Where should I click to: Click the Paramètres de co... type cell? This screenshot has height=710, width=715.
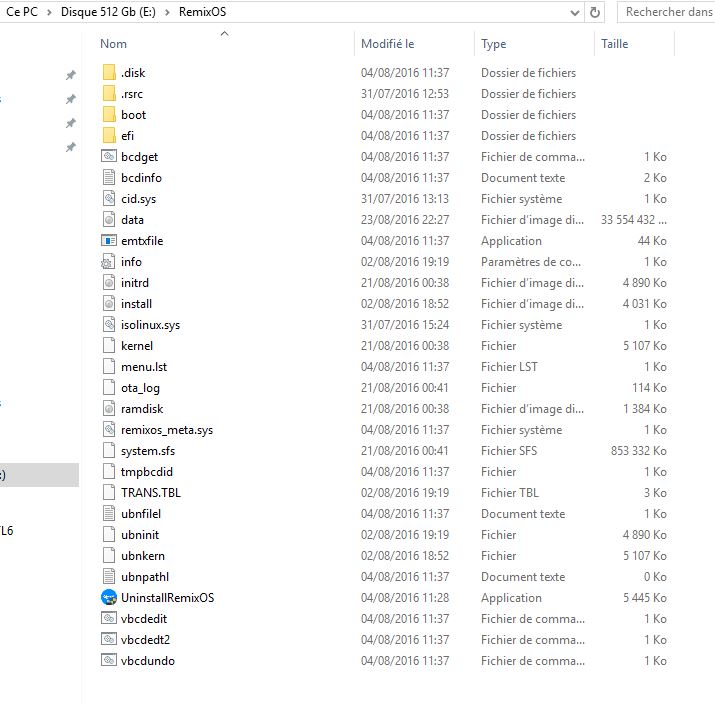[x=531, y=262]
